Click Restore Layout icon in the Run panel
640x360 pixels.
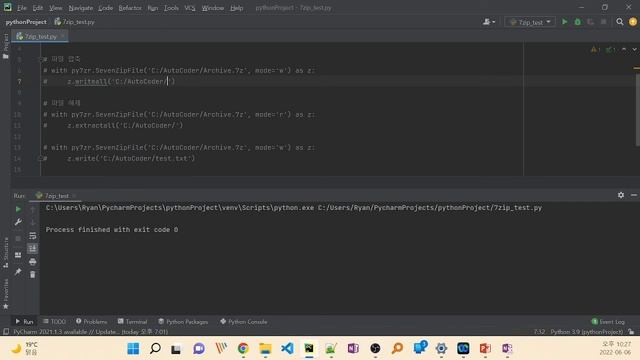(x=18, y=255)
